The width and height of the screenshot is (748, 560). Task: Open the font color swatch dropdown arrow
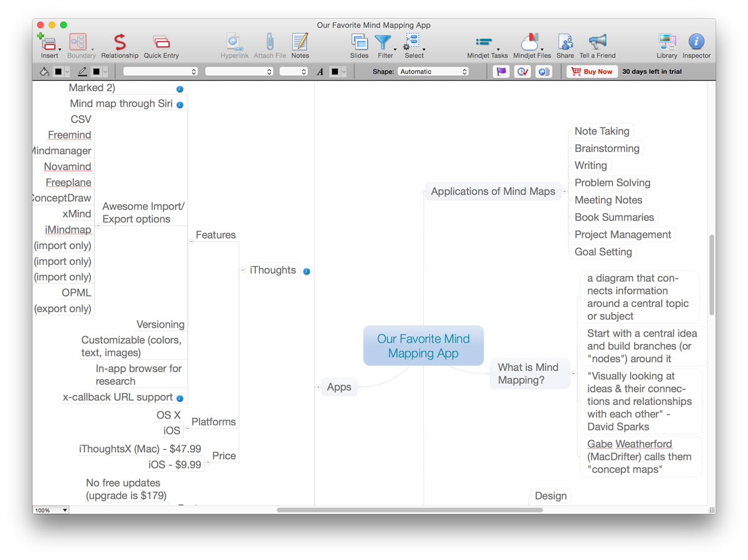coord(343,72)
